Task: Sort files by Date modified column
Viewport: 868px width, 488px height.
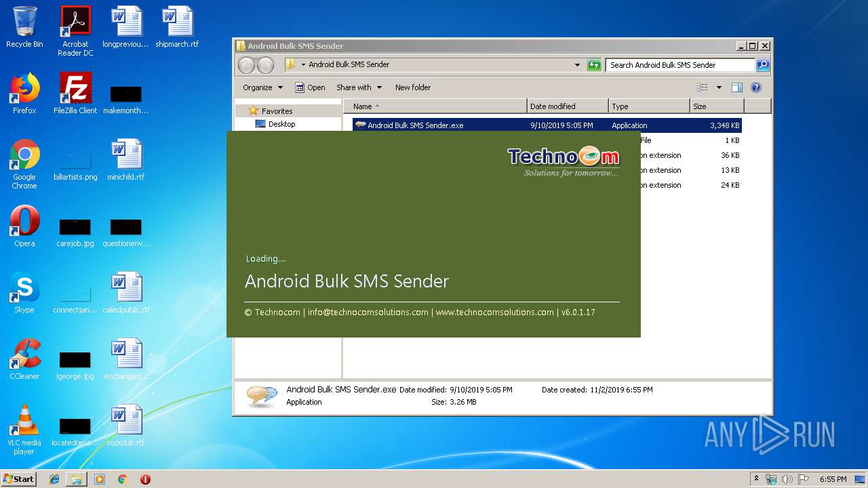Action: pos(568,106)
